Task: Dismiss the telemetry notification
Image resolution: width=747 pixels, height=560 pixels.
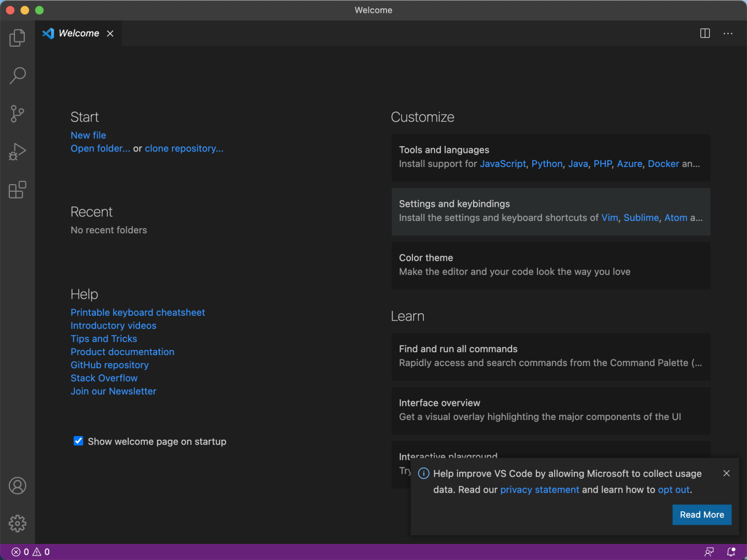Action: tap(726, 473)
